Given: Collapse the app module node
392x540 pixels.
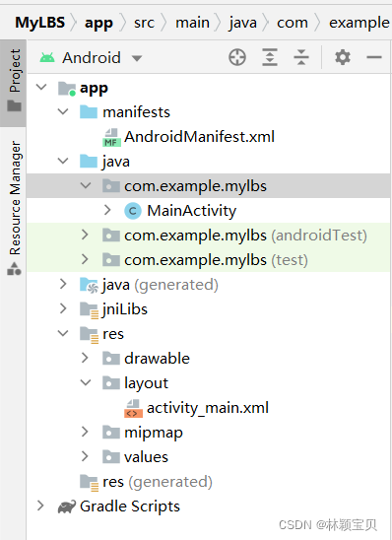Looking at the screenshot, I should (x=41, y=87).
